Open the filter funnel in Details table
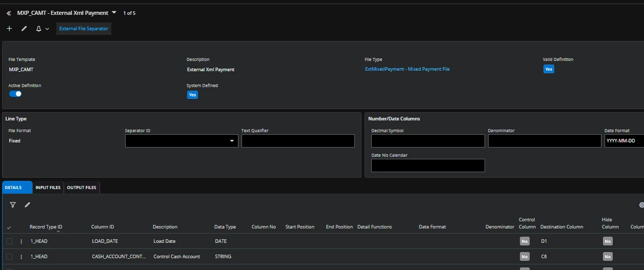644x270 pixels. tap(13, 205)
